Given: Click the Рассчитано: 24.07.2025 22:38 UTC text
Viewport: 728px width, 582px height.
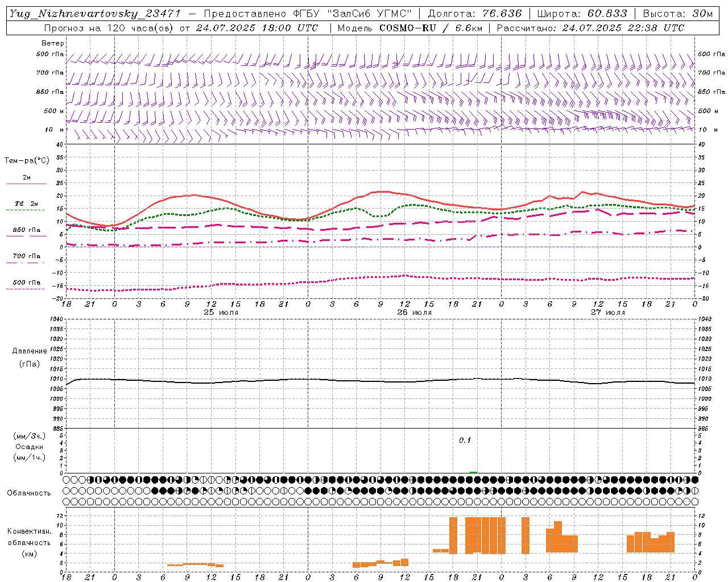Looking at the screenshot, I should (x=590, y=28).
